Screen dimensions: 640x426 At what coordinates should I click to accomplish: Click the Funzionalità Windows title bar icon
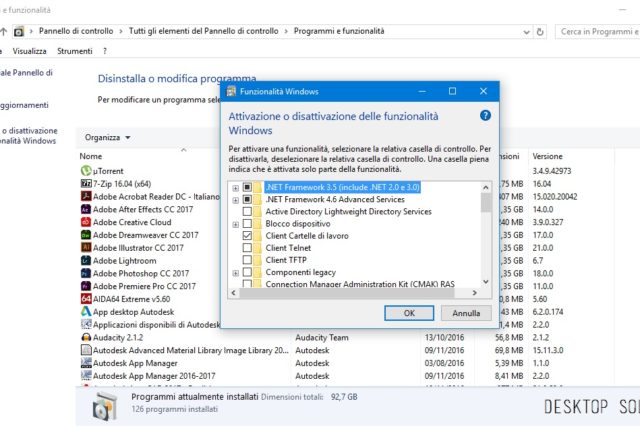(231, 91)
